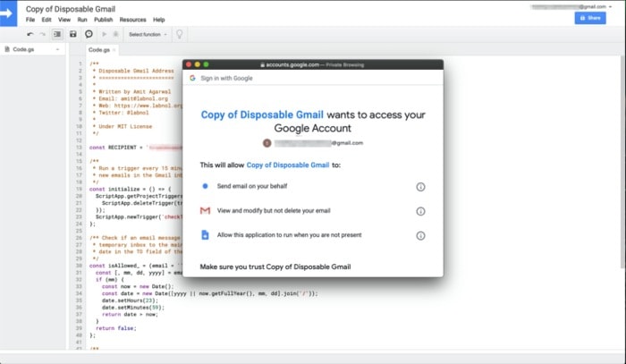Click the accounts.google.com address text
Viewport: 626px width, 364px height.
(292, 64)
